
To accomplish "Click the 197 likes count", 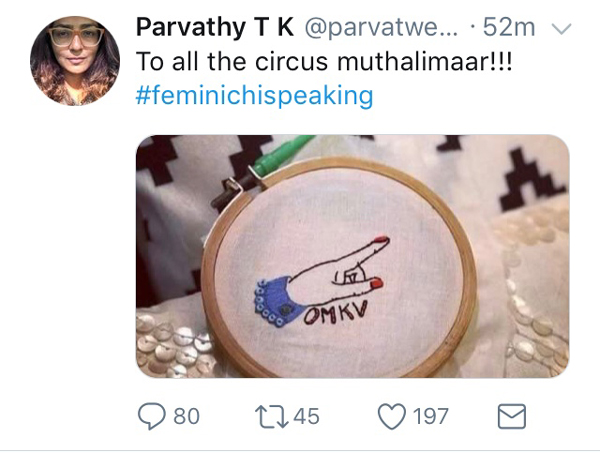I will click(431, 415).
